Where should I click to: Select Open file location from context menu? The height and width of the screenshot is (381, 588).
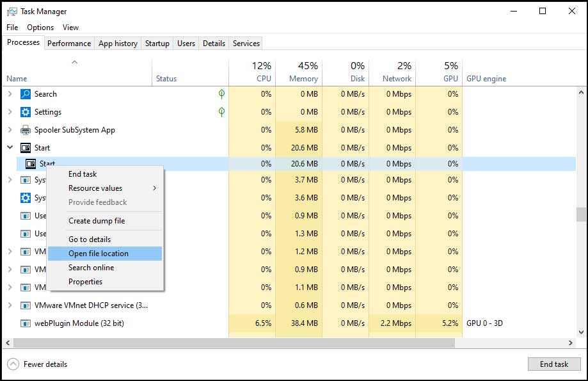tap(97, 253)
